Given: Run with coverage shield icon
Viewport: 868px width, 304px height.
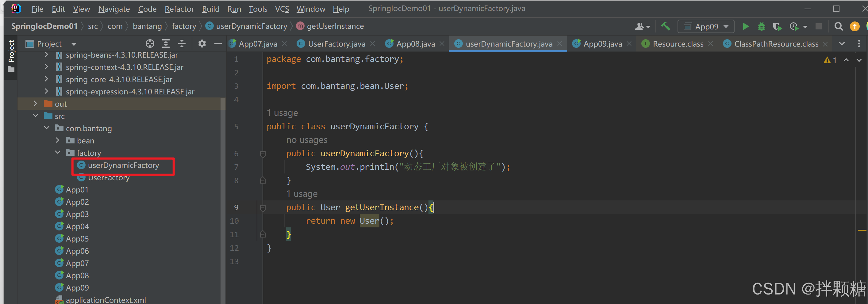Looking at the screenshot, I should (x=777, y=26).
